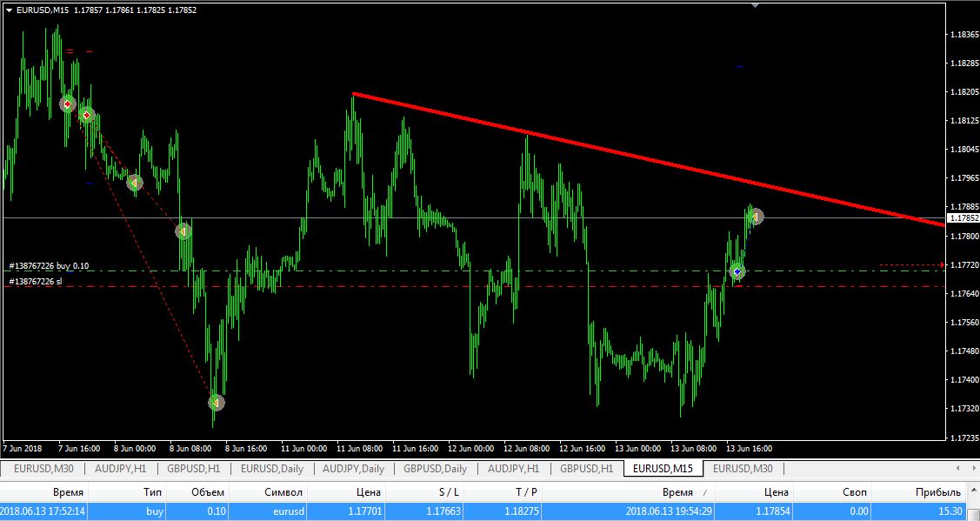Sort orders by S / L column header
980x521 pixels.
tap(447, 492)
